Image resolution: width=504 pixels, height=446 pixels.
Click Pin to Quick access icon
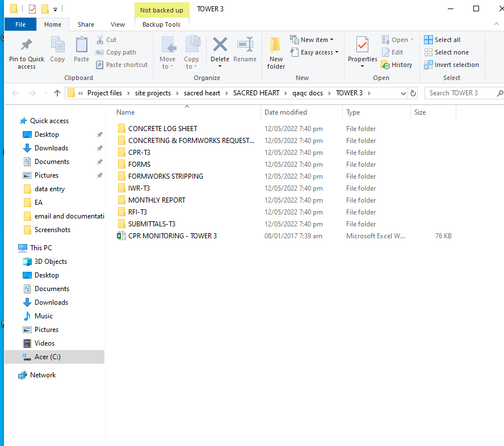click(27, 45)
